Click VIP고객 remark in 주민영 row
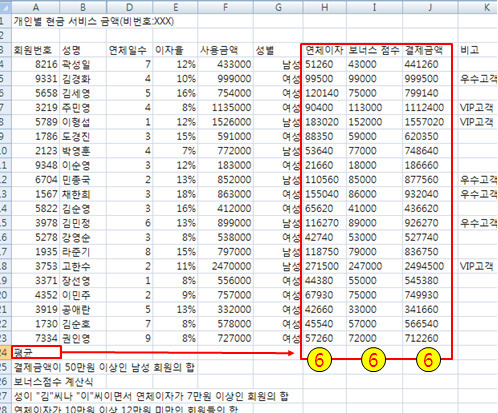 (x=478, y=108)
